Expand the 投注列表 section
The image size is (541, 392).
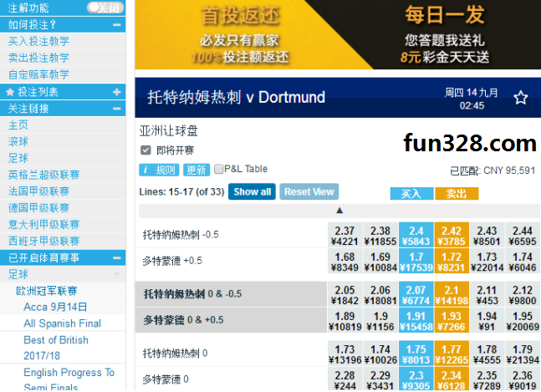pos(116,92)
